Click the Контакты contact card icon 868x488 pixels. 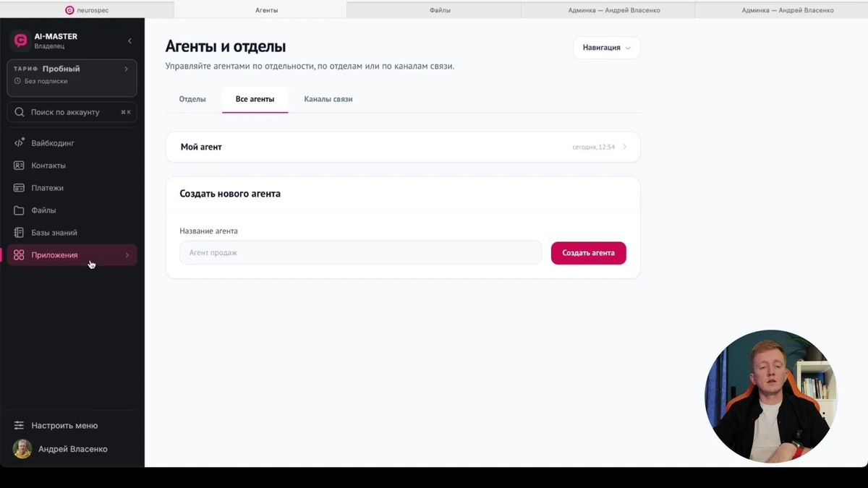[x=20, y=166]
